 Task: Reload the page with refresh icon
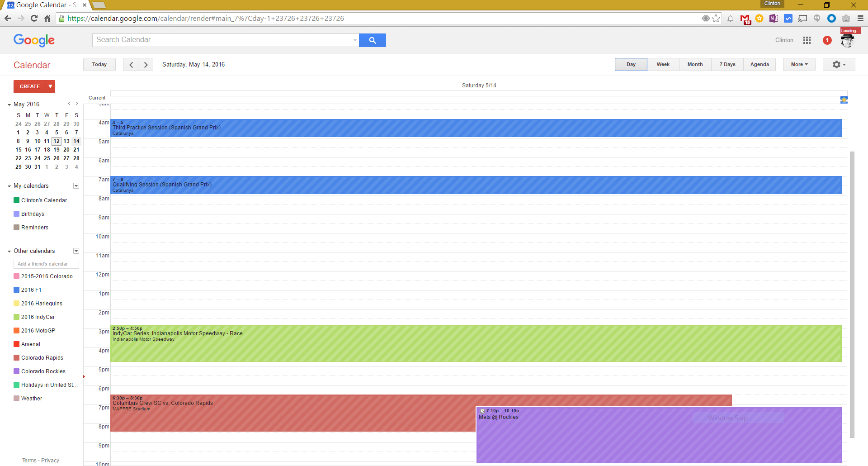pyautogui.click(x=34, y=19)
